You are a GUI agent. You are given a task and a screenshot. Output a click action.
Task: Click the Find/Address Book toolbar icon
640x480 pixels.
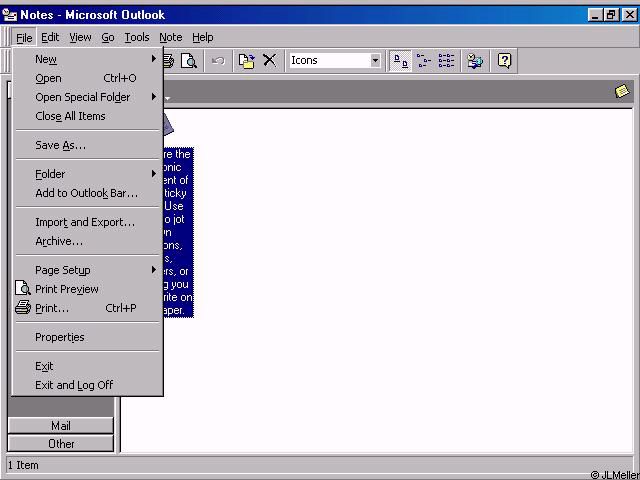pyautogui.click(x=475, y=61)
